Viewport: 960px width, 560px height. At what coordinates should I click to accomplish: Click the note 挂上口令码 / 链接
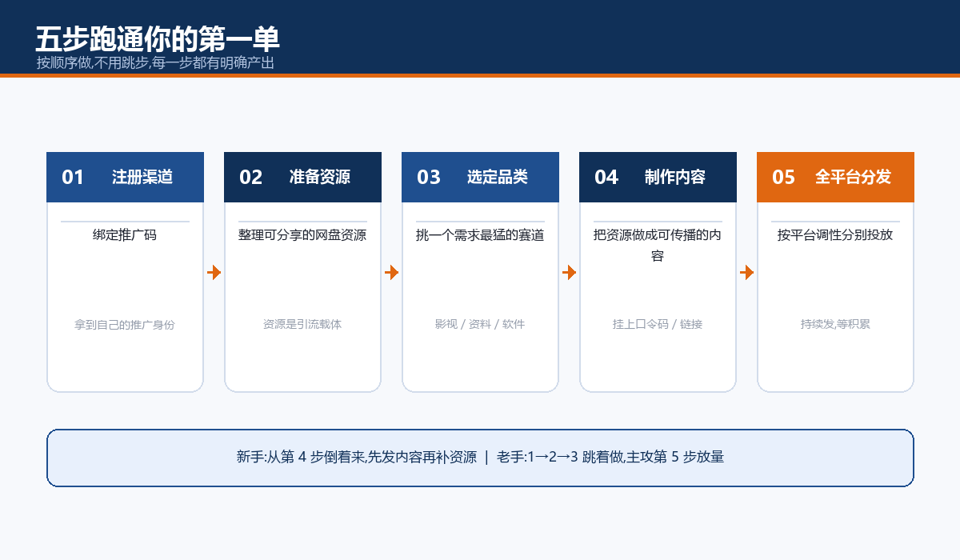(x=658, y=325)
